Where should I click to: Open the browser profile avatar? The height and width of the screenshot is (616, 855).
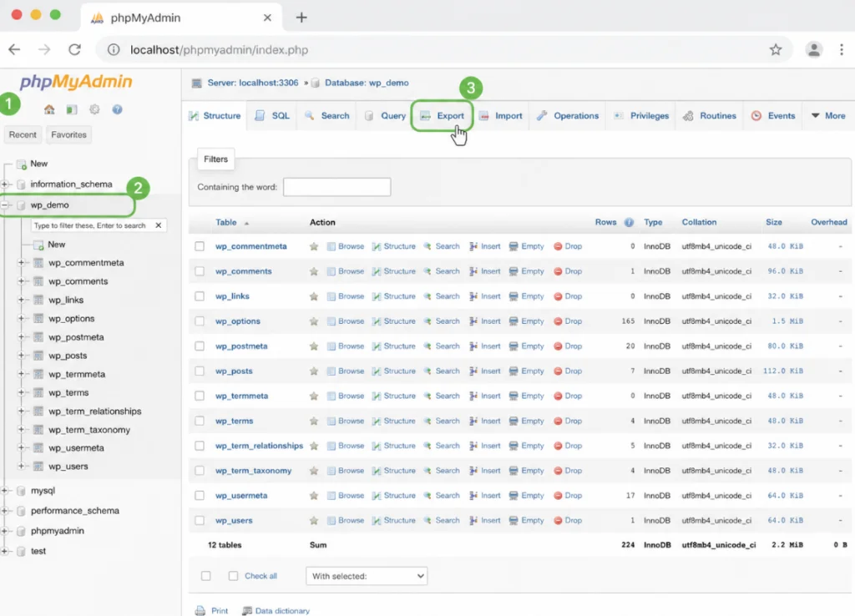(813, 49)
